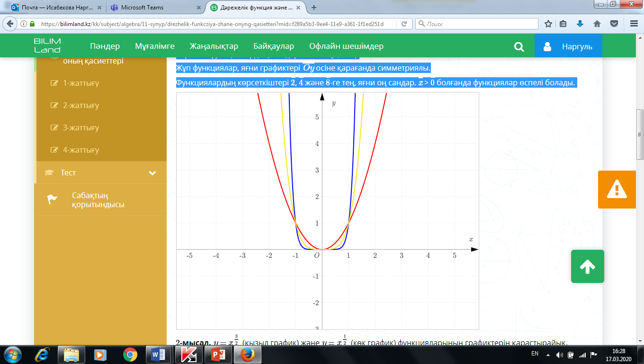This screenshot has width=644, height=364.
Task: Launch Google Chrome from the taskbar
Action: (x=130, y=355)
